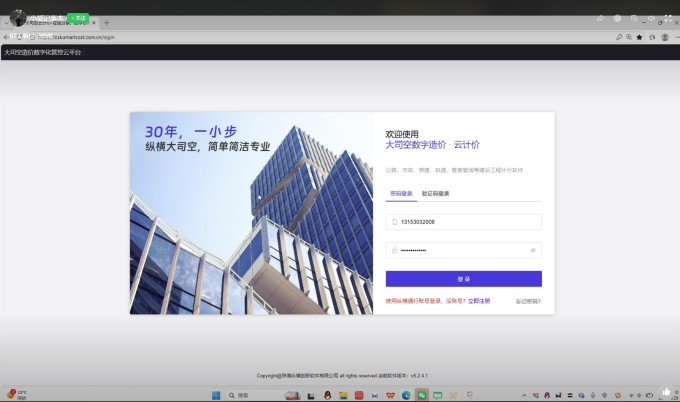Viewport: 680px width, 402px height.
Task: Select the 密码登录 tab
Action: pyautogui.click(x=401, y=193)
